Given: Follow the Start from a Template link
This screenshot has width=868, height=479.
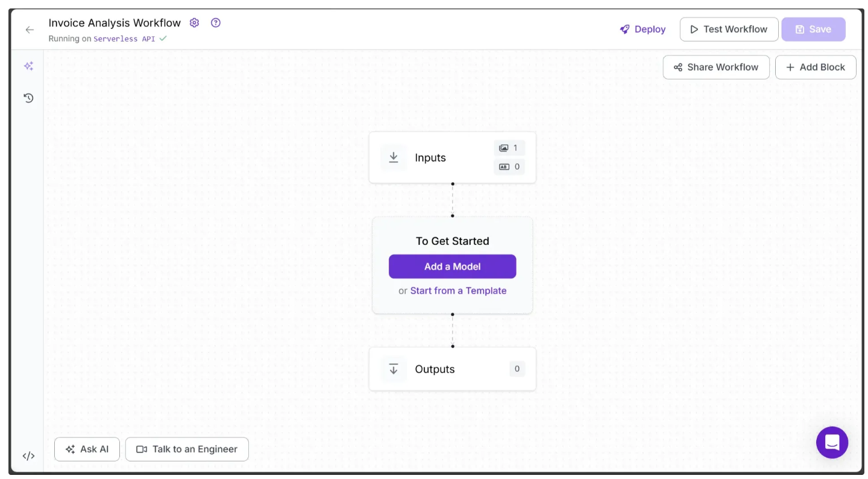Looking at the screenshot, I should pos(458,291).
